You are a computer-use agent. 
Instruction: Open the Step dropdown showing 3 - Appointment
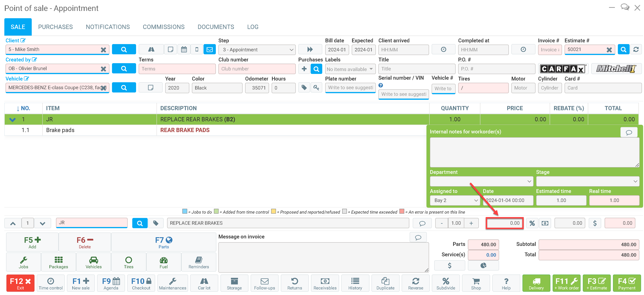pyautogui.click(x=257, y=49)
